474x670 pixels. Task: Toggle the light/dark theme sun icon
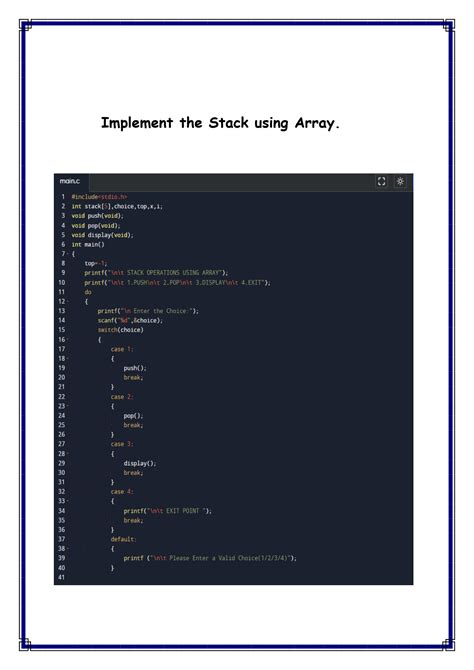tap(400, 182)
